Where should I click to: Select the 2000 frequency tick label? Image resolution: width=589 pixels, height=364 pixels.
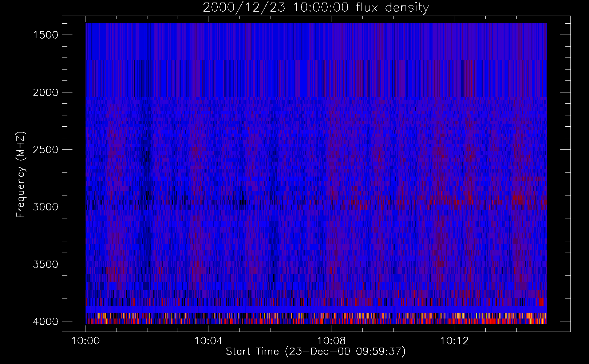(x=46, y=92)
